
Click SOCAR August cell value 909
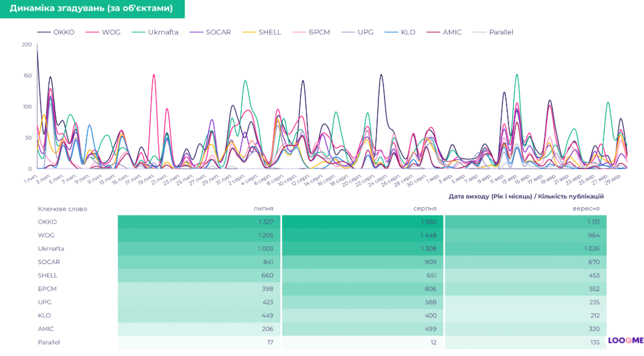pos(431,262)
